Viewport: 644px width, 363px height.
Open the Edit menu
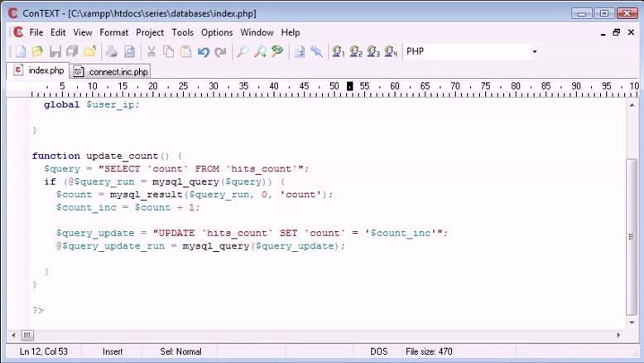coord(58,32)
